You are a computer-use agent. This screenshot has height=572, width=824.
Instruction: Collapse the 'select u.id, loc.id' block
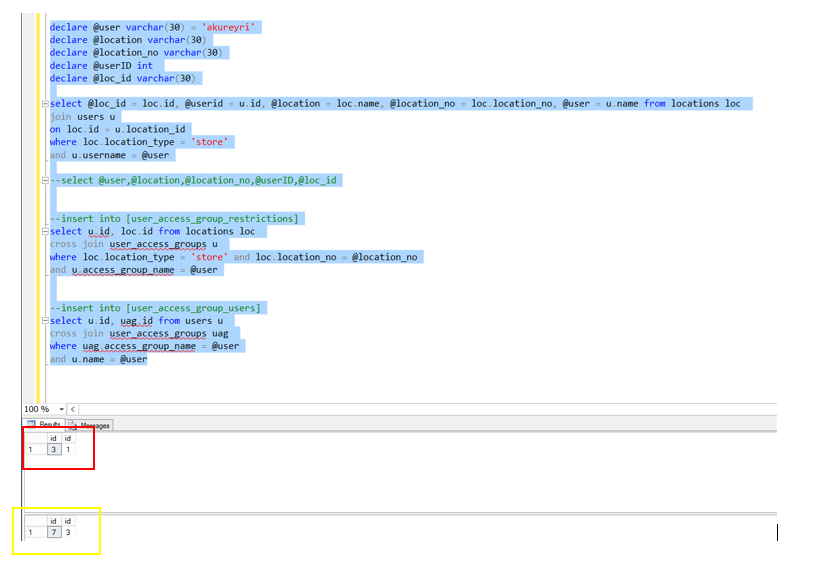click(x=45, y=232)
